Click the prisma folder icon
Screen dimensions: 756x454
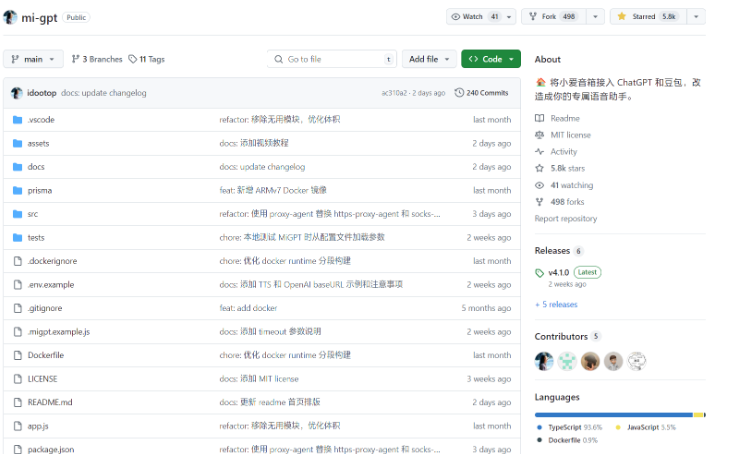coord(18,190)
